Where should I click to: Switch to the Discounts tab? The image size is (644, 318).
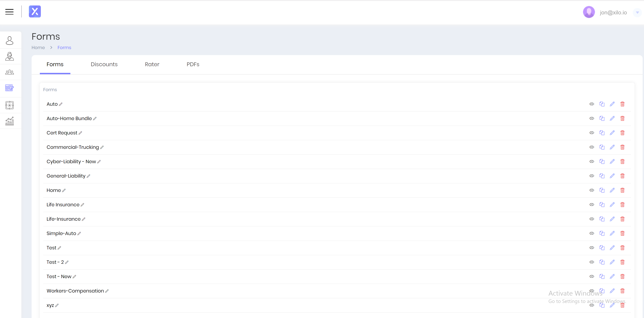(104, 64)
